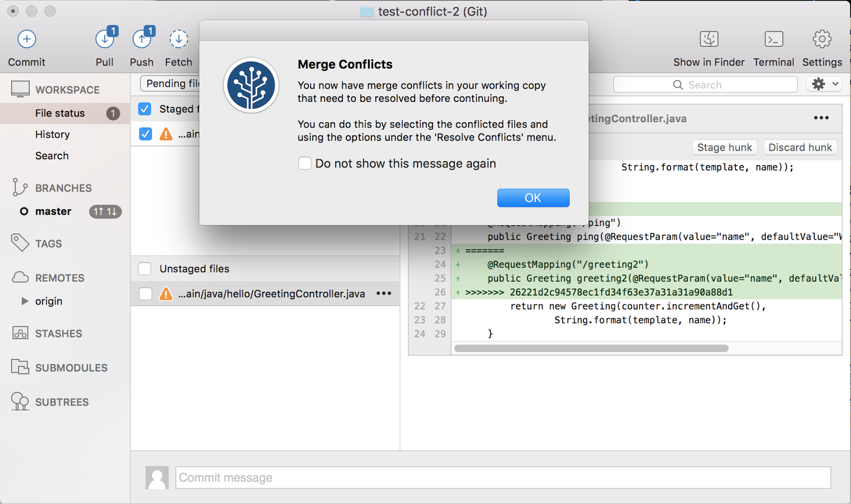
Task: Push the pending commit
Action: [x=141, y=47]
